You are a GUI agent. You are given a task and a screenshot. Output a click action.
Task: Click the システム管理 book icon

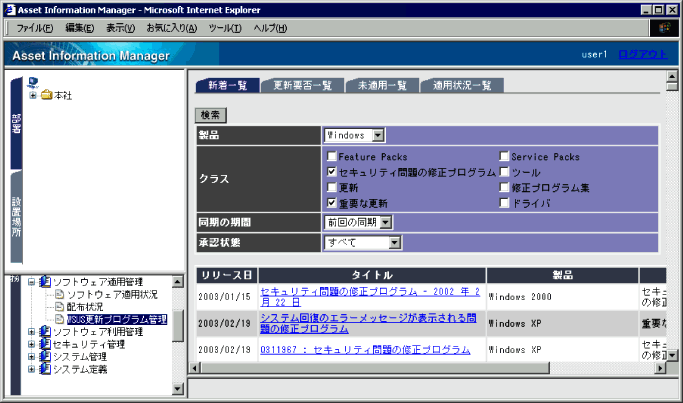45,356
